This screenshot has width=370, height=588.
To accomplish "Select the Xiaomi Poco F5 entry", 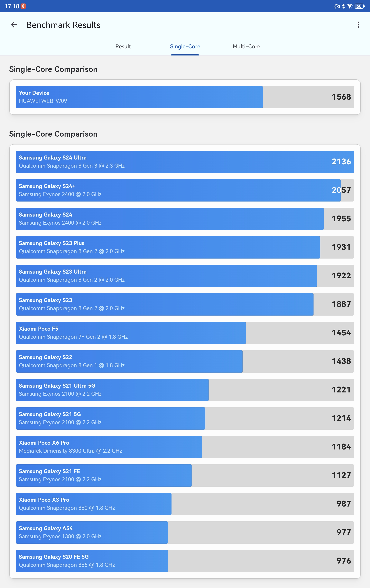I will pos(185,333).
